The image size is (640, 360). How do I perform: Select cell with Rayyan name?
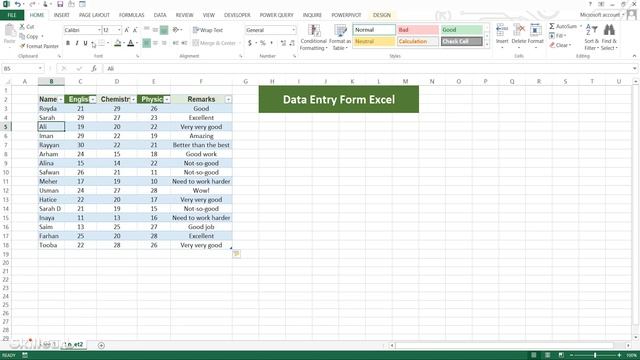coord(51,145)
